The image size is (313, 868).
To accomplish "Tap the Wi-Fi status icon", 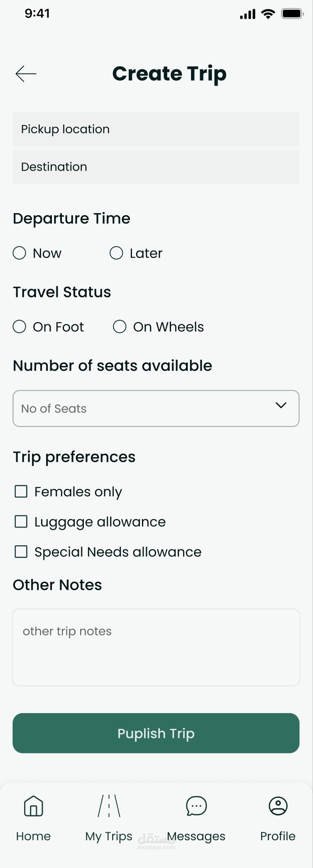I will (x=268, y=14).
